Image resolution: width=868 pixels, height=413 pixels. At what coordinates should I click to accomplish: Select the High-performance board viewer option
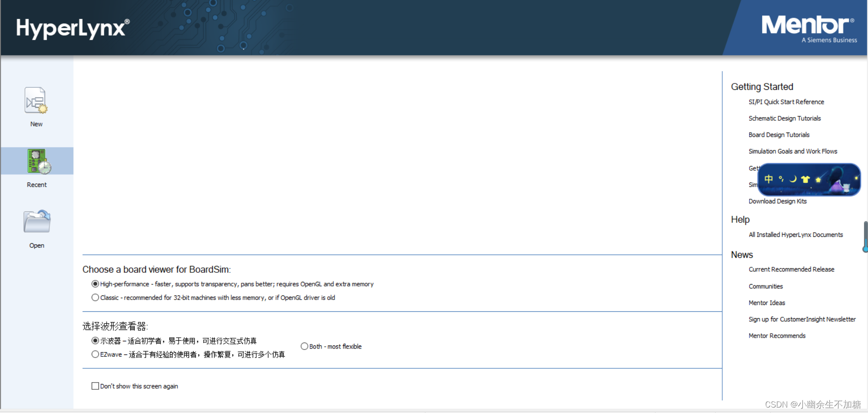(95, 284)
